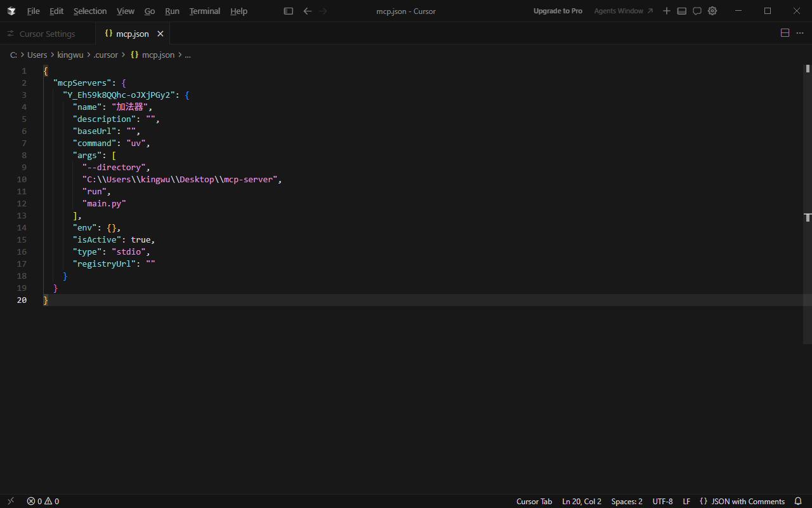Screen dimensions: 812x508
Task: Click the "baseUrl" key
Action: tap(95, 131)
